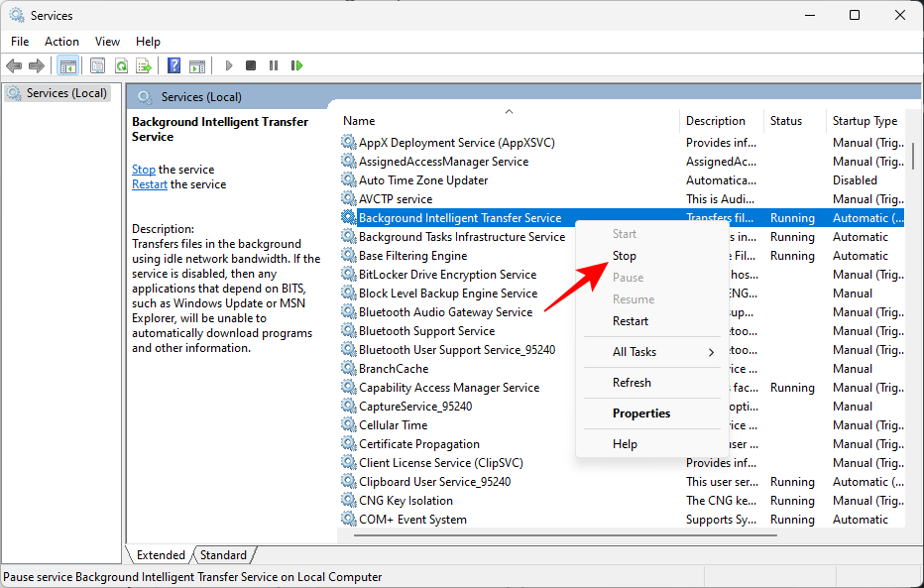Click the Name column sort chevron
Screen dimensions: 924x588
point(509,112)
